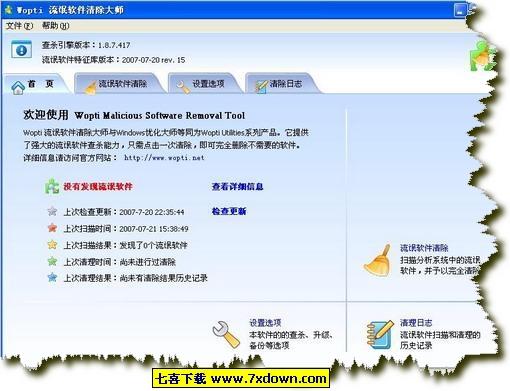510x391 pixels.
Task: Click the blue star beside last cleanup result
Action: click(x=52, y=277)
